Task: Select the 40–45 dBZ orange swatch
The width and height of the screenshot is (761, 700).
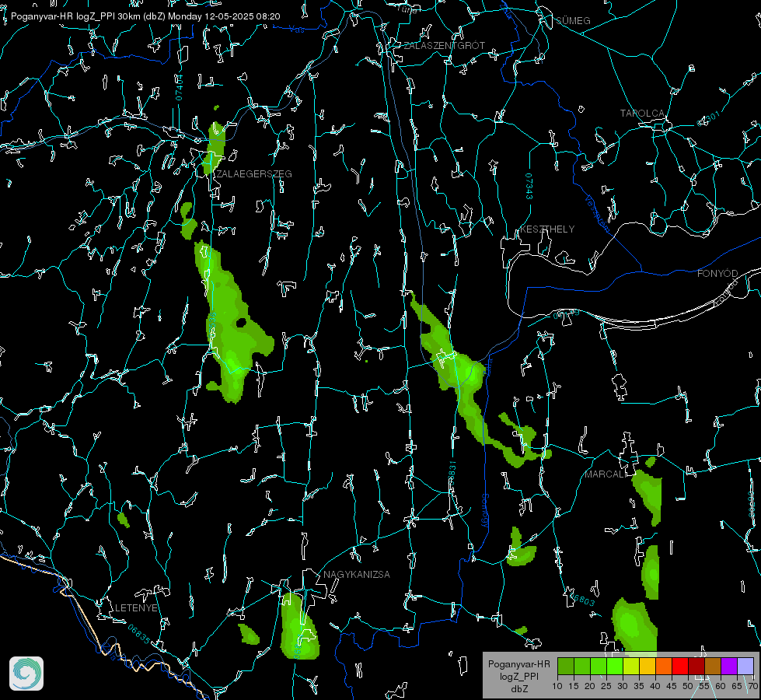Action: 664,666
